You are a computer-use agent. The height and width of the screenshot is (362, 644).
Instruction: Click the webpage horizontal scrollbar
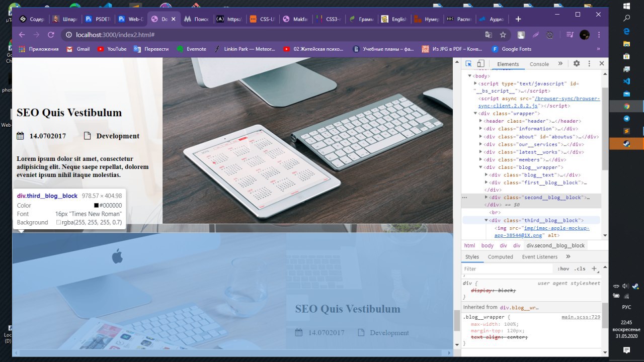232,352
